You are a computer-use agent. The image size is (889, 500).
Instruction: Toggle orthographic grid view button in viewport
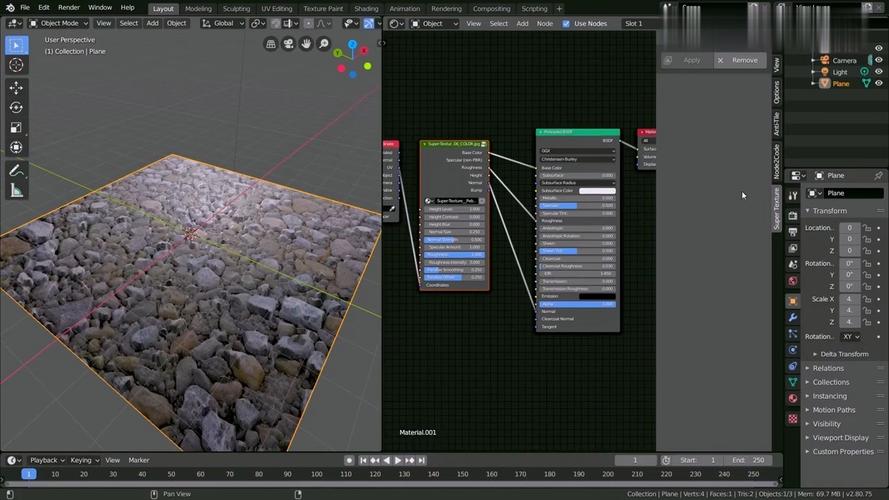271,44
